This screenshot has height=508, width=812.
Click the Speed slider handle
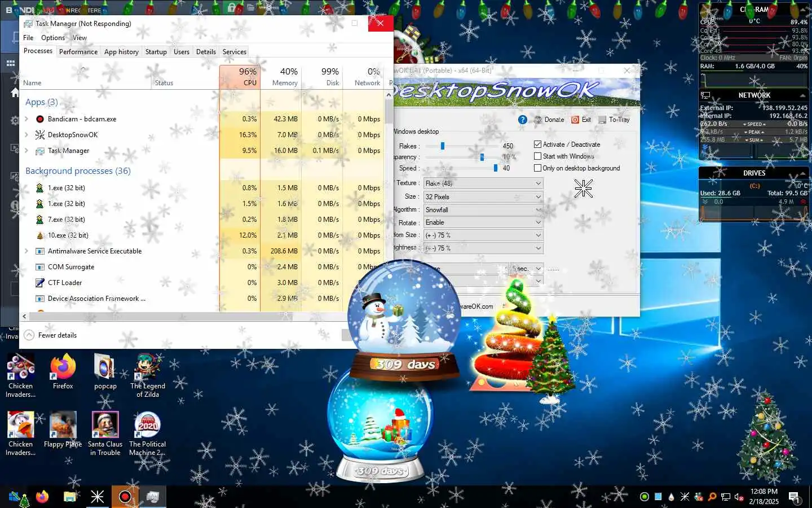pos(495,168)
